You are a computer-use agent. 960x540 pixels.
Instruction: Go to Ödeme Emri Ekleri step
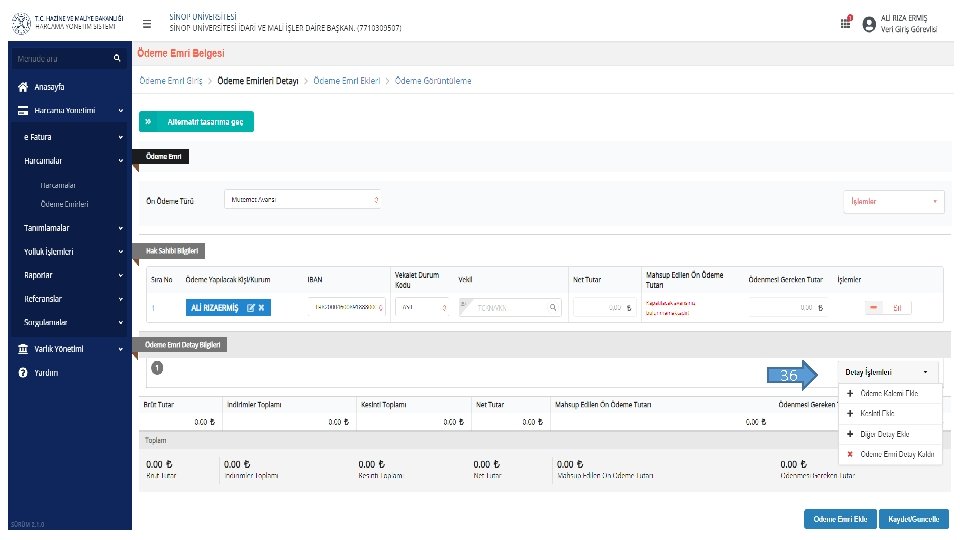347,81
